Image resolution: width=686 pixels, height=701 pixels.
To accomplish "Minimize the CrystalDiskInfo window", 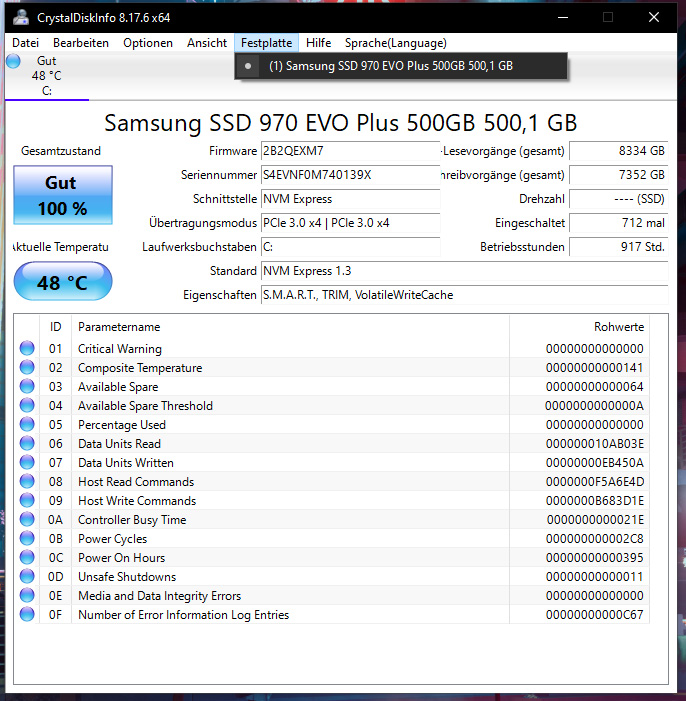I will pyautogui.click(x=563, y=17).
